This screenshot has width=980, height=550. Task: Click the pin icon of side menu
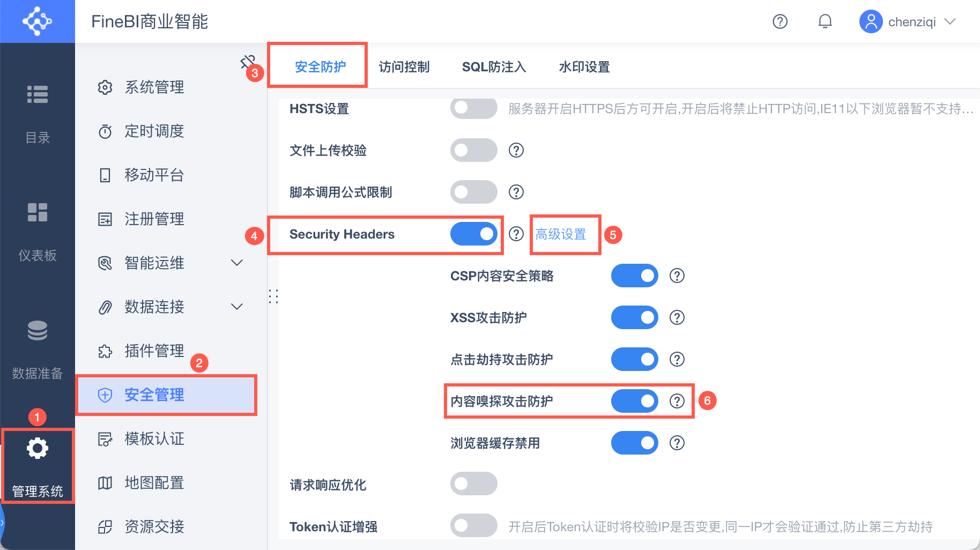[247, 62]
